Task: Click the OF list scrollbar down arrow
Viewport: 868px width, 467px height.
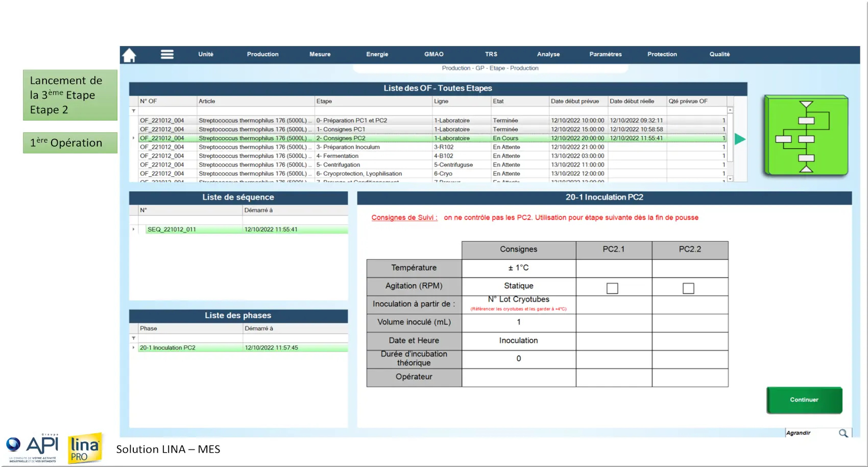Action: click(x=730, y=179)
